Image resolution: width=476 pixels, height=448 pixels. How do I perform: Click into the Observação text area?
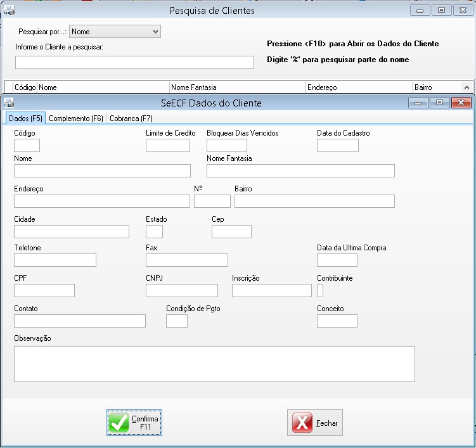pos(214,364)
